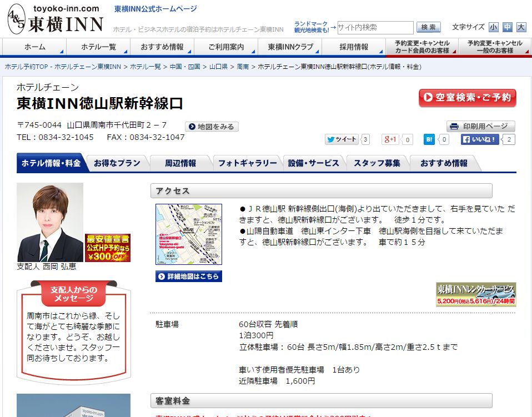The height and width of the screenshot is (417, 532).
Task: Switch to the おすすめ情報 tab below hotel name
Action: 444,163
